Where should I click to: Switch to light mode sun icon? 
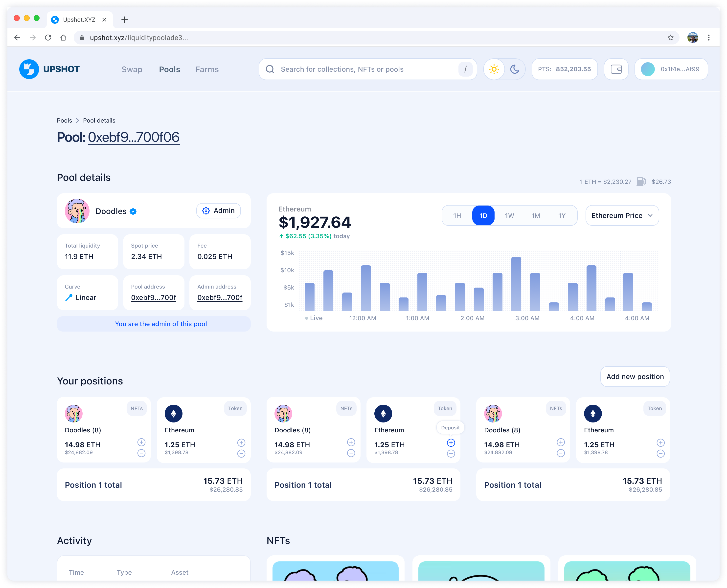coord(494,69)
